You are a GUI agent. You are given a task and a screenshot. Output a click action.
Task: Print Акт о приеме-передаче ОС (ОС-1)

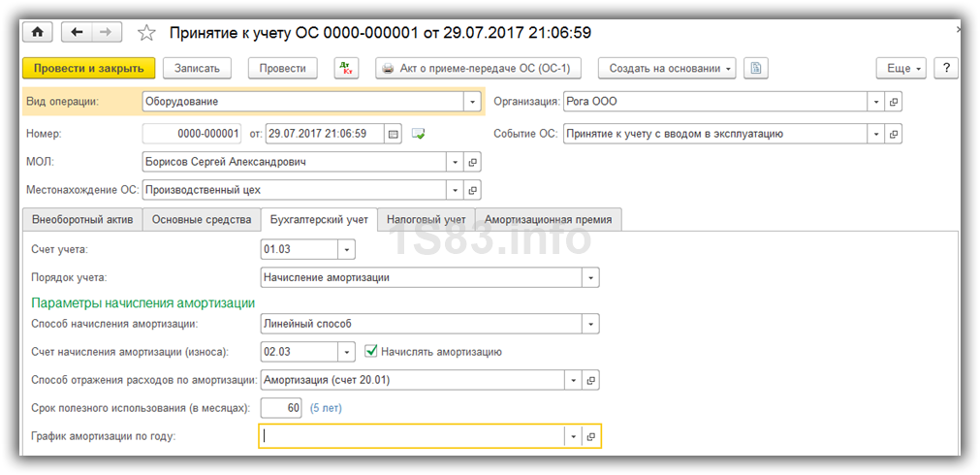coord(478,68)
